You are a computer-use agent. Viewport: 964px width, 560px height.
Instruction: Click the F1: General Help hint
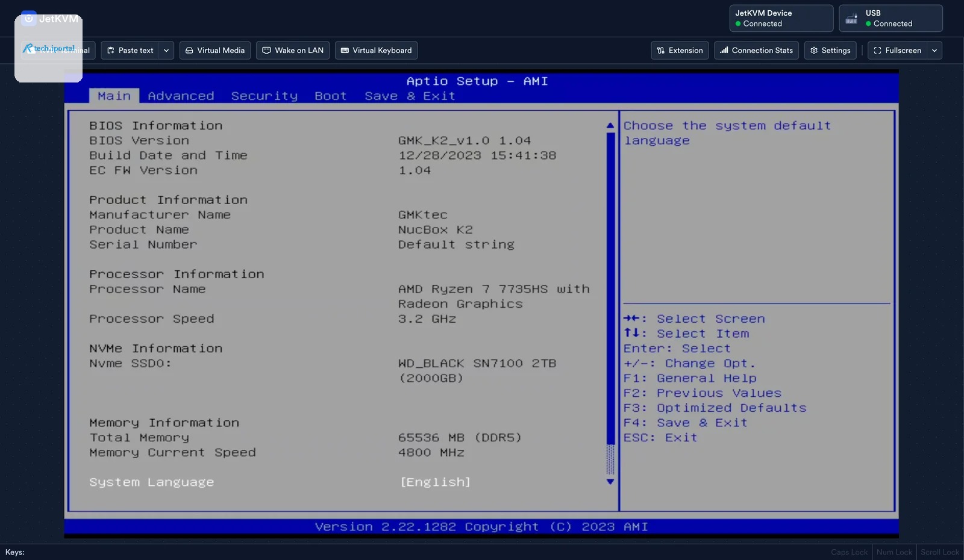pos(690,379)
